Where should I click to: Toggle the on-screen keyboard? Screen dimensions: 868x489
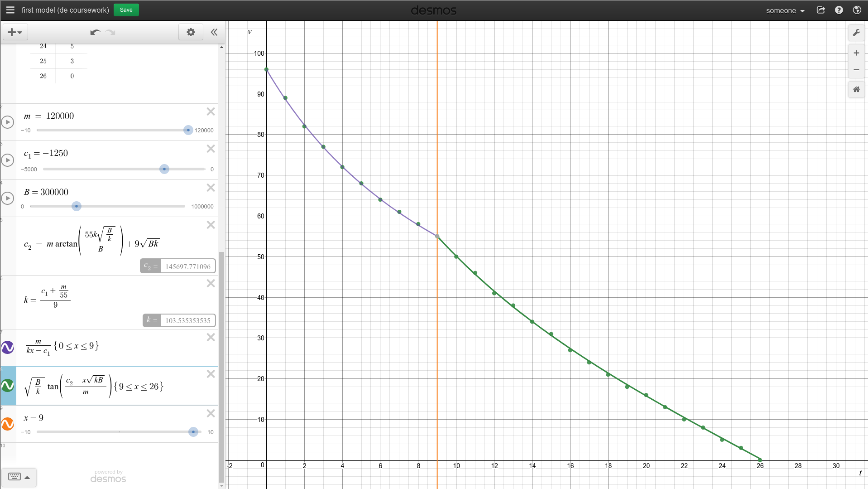coord(19,477)
